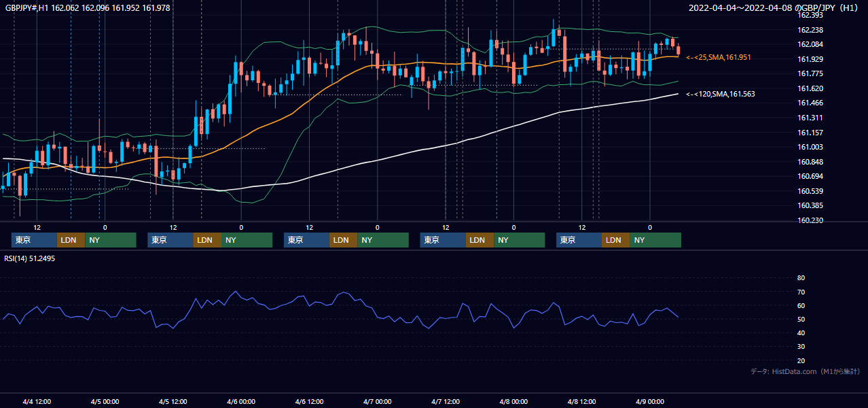The width and height of the screenshot is (868, 408).
Task: Select the NY session box for April 6
Action: tap(383, 240)
